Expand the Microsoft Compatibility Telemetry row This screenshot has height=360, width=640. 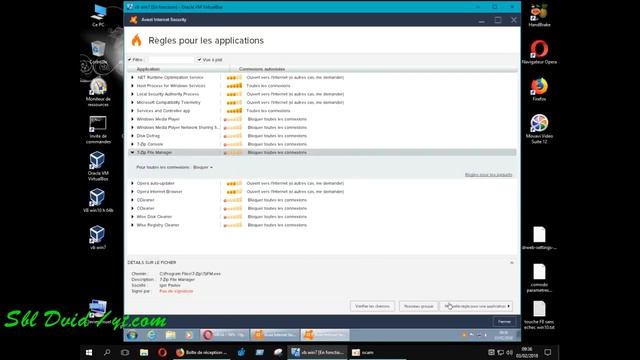132,102
